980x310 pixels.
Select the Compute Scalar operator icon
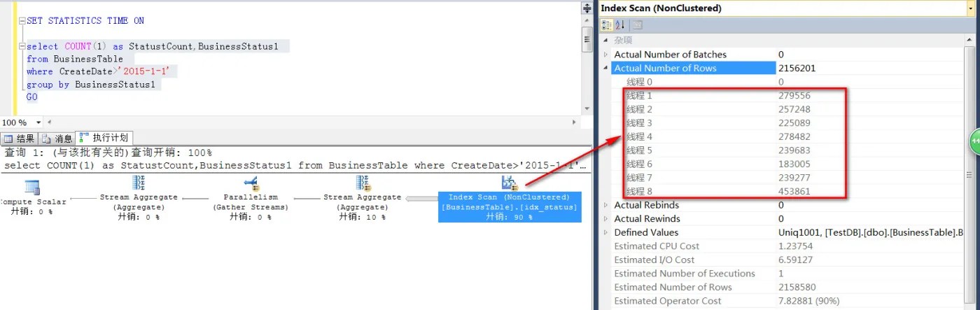pyautogui.click(x=32, y=186)
